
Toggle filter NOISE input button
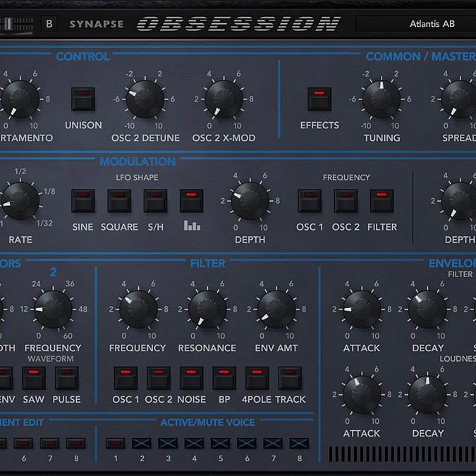[191, 378]
